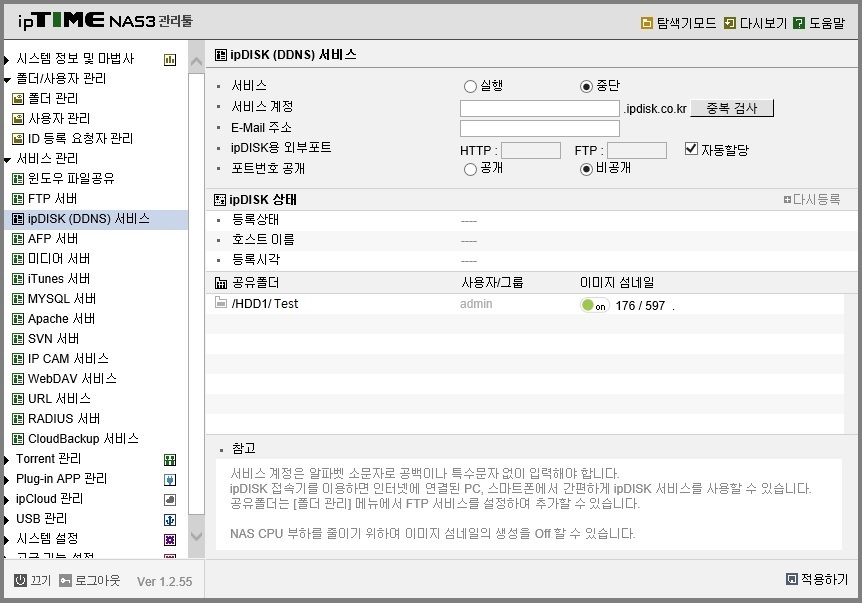Select the 공개 port radio button
The height and width of the screenshot is (603, 862).
(x=470, y=169)
